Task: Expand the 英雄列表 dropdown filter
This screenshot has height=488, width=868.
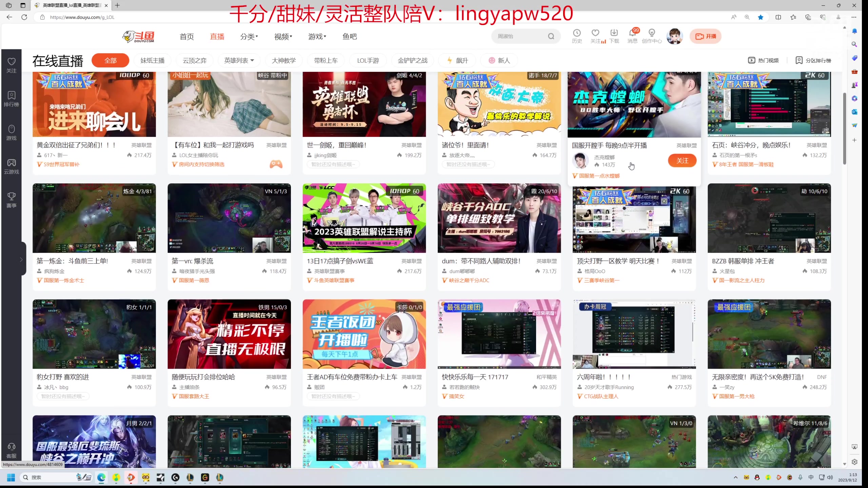Action: click(239, 60)
